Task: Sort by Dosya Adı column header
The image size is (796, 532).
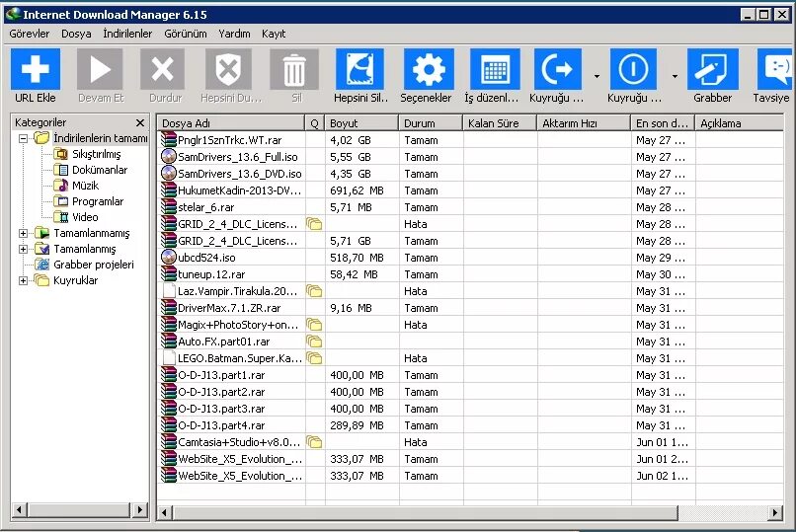Action: [231, 122]
